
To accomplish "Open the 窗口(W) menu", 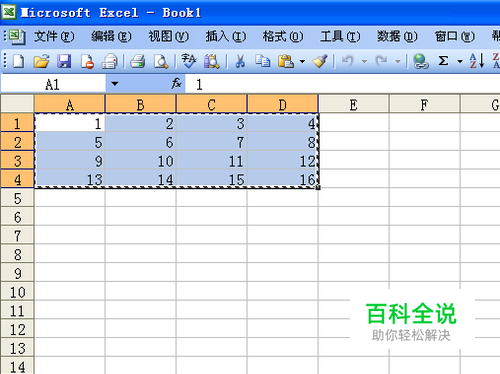I will click(455, 36).
